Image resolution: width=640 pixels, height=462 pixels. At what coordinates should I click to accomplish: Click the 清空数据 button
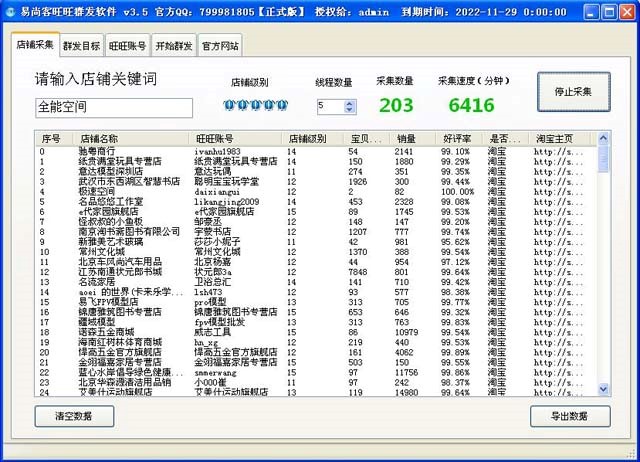(74, 416)
